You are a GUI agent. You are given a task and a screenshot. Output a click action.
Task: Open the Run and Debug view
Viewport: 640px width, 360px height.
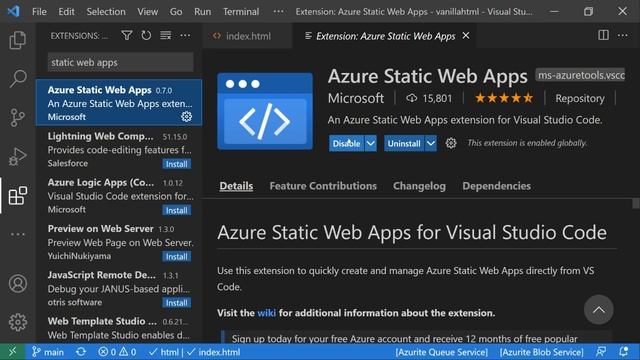18,156
